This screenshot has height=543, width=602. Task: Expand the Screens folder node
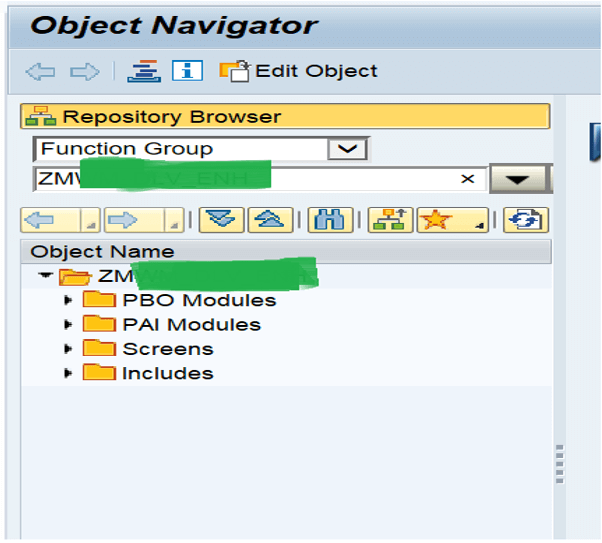(68, 349)
